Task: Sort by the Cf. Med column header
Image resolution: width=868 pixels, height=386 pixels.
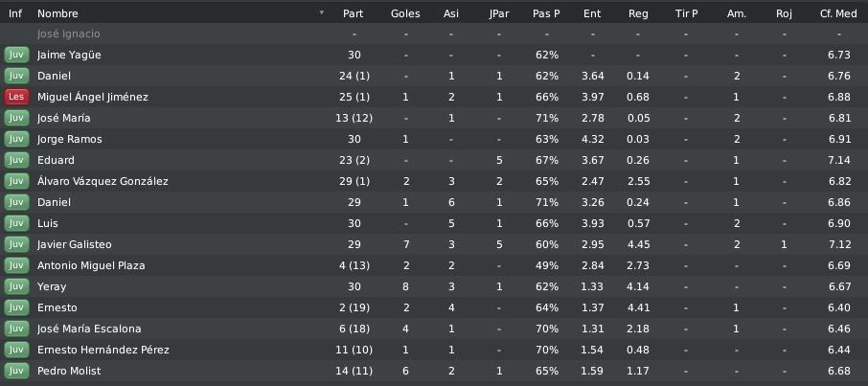Action: pyautogui.click(x=838, y=13)
